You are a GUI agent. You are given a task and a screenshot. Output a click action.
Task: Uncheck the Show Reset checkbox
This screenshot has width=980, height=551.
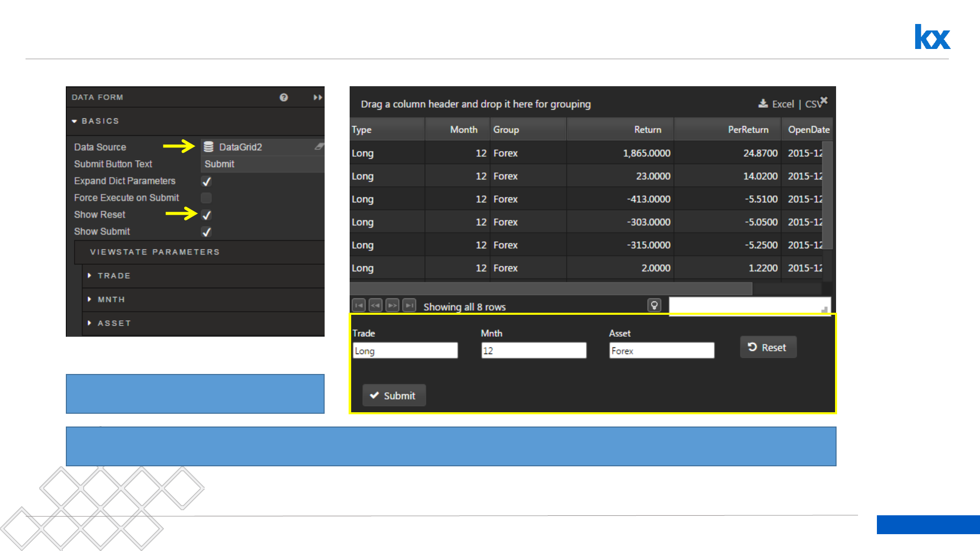coord(206,215)
